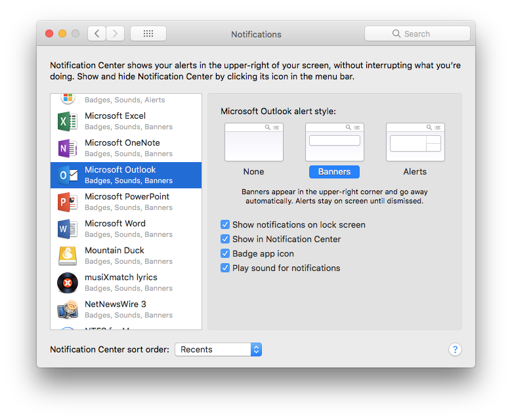The image size is (512, 420).
Task: Click the magnifier icon in the Search field
Action: point(396,33)
